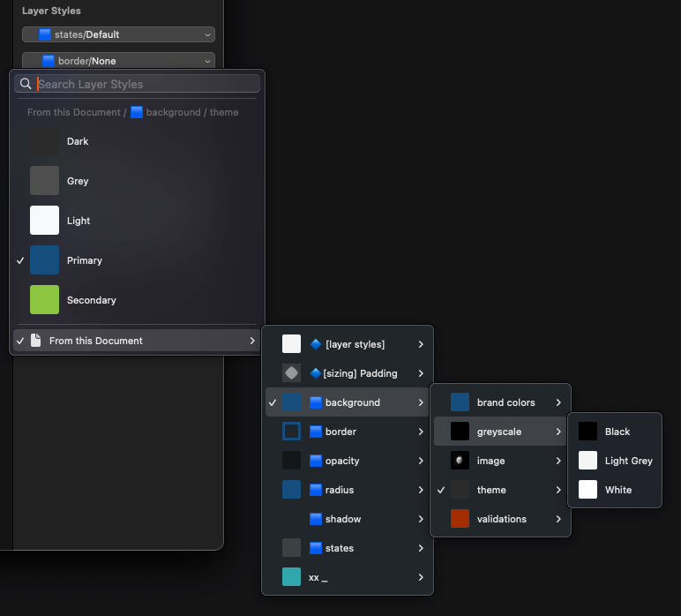The width and height of the screenshot is (681, 616).
Task: Click the blue folder icon beside opacity
Action: pyautogui.click(x=316, y=461)
